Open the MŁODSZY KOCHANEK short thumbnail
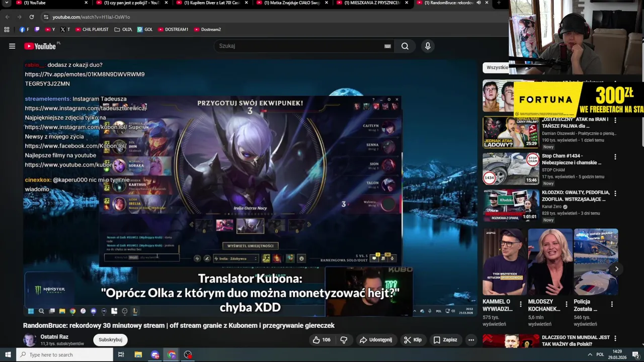Viewport: 644px width, 362px height. [x=550, y=262]
